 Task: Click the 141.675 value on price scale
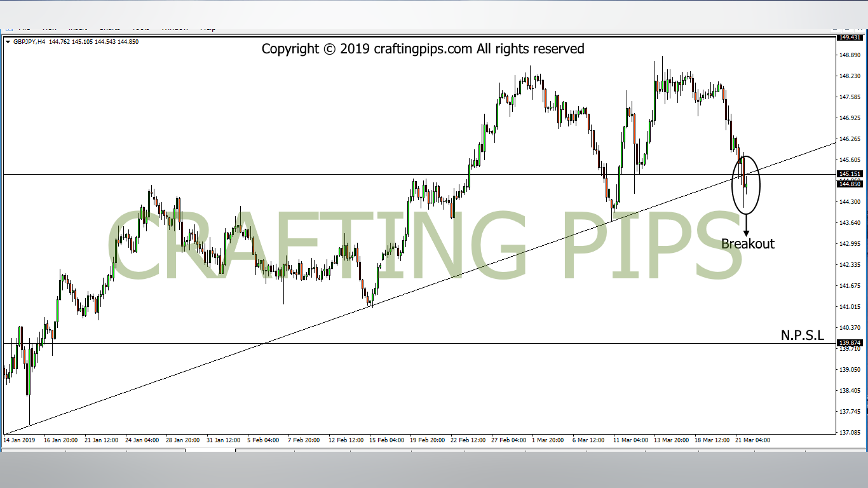pyautogui.click(x=850, y=286)
